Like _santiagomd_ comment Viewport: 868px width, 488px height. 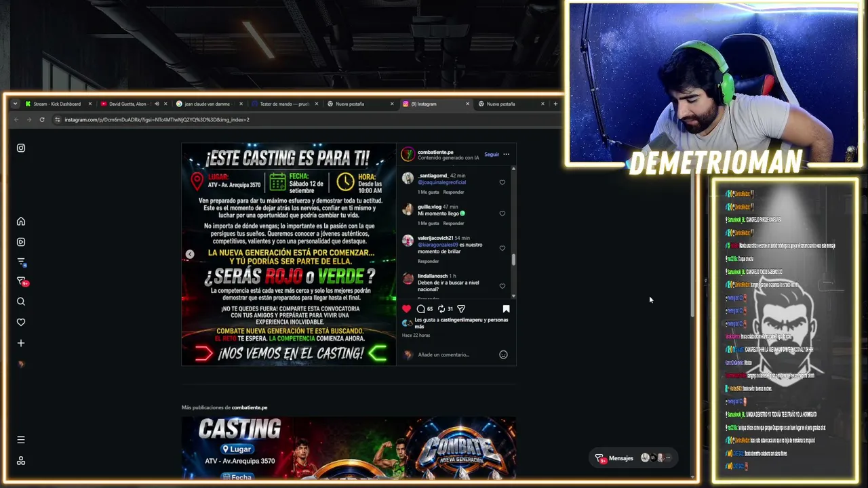(502, 182)
